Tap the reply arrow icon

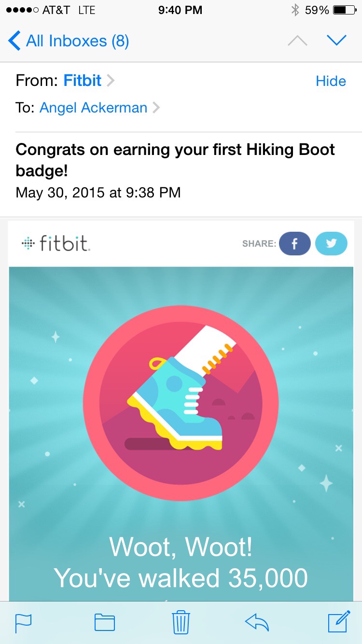point(257,622)
